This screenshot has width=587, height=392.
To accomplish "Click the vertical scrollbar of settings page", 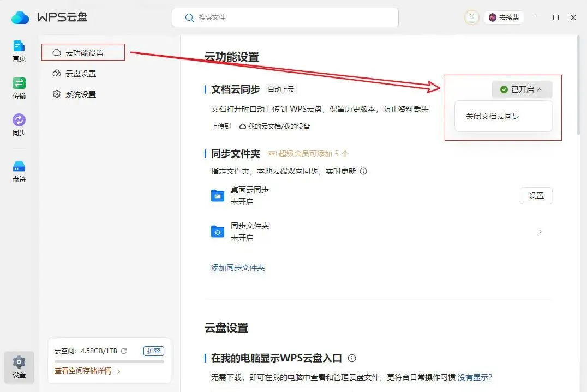I will pyautogui.click(x=578, y=85).
